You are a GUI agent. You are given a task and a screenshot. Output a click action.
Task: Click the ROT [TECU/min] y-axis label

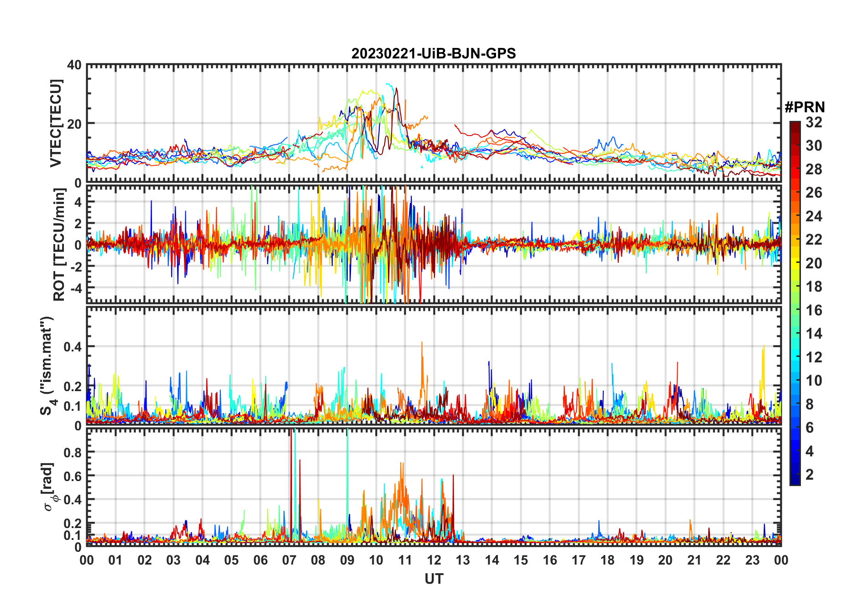click(59, 245)
